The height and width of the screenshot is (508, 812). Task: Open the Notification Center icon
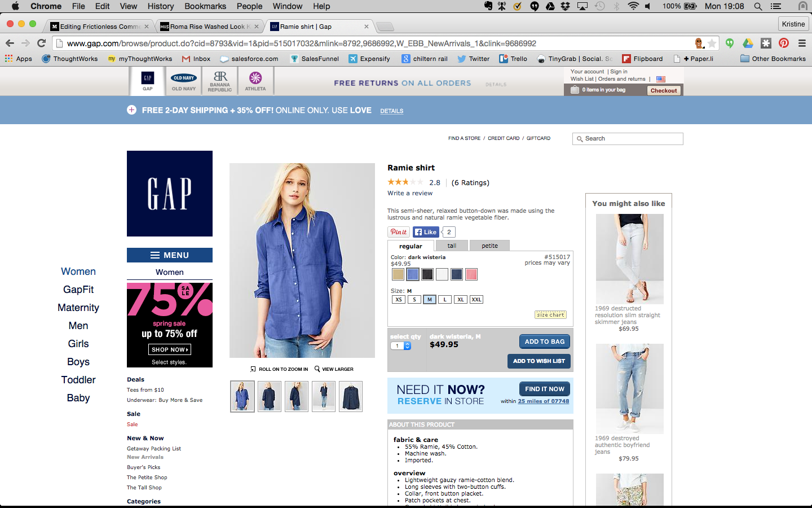(776, 6)
